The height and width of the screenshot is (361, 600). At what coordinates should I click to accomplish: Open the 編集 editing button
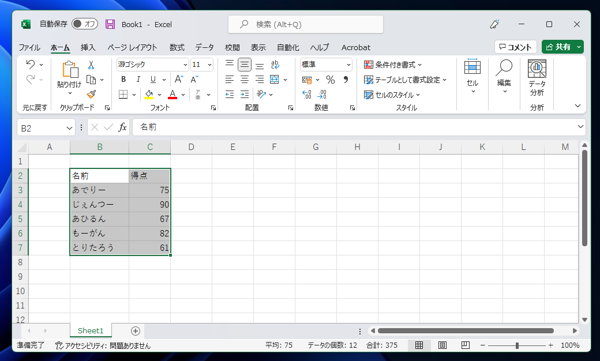(504, 76)
